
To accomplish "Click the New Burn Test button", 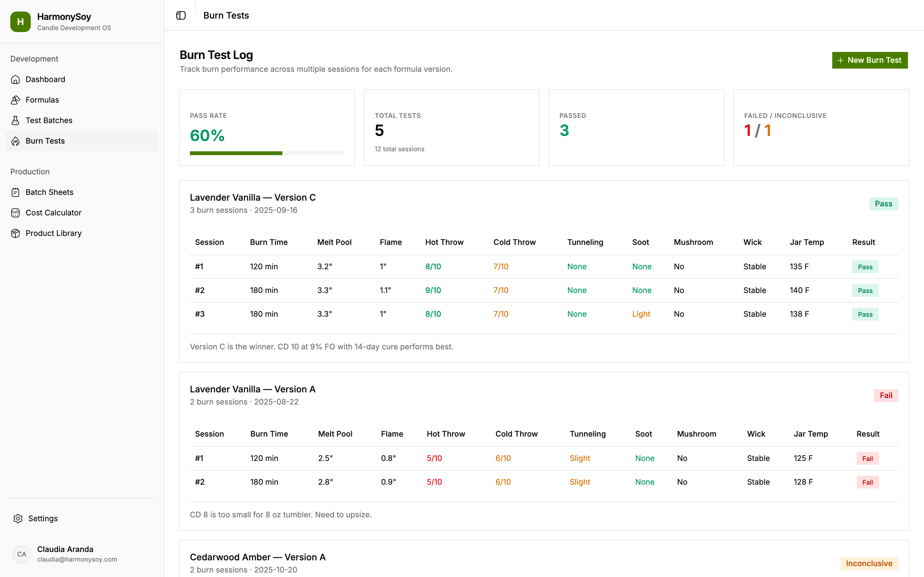I will (869, 60).
